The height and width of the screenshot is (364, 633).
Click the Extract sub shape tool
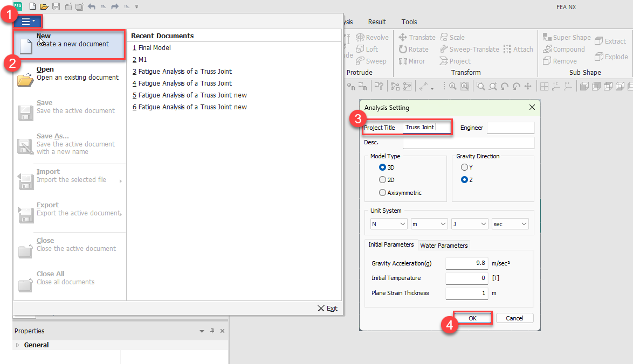click(x=610, y=41)
